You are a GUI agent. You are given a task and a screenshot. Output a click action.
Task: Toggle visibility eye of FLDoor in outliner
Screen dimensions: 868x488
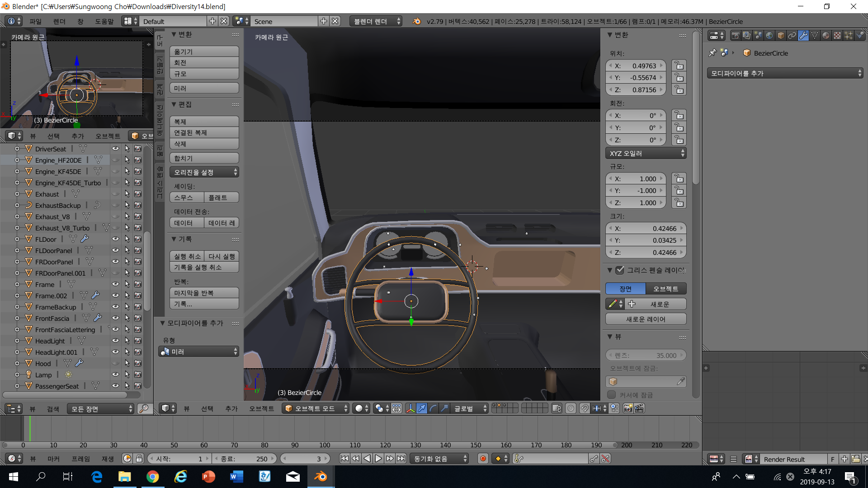[x=115, y=239]
